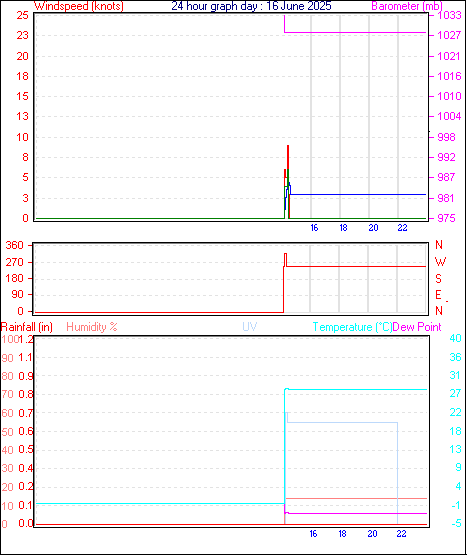Click the W compass direction label

pyautogui.click(x=440, y=262)
